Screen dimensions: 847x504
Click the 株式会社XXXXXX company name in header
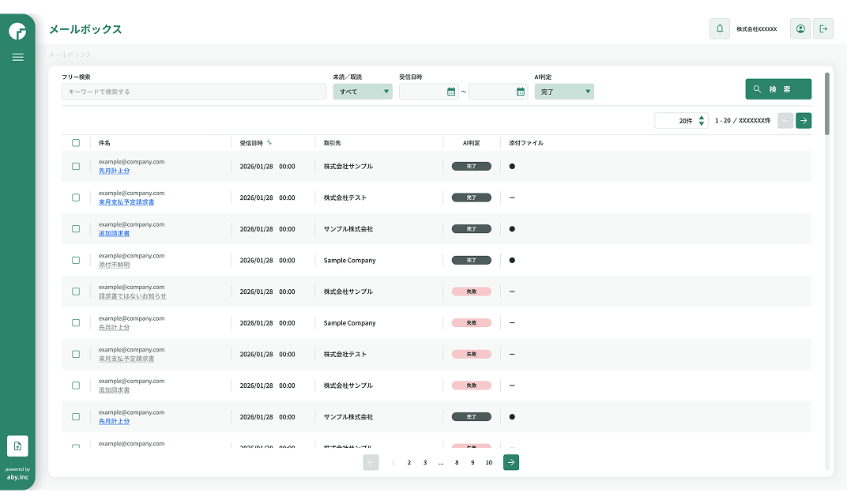point(757,29)
